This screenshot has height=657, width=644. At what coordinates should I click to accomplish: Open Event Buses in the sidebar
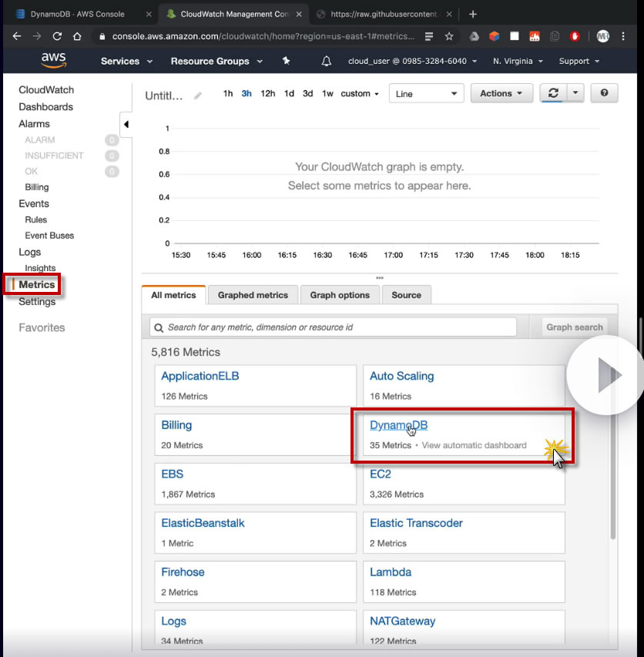click(x=49, y=236)
